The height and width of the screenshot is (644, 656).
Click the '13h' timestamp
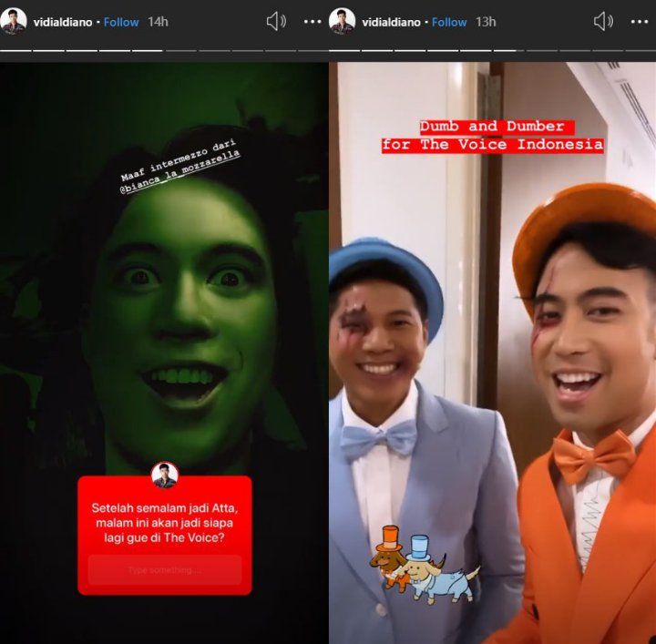coord(486,22)
